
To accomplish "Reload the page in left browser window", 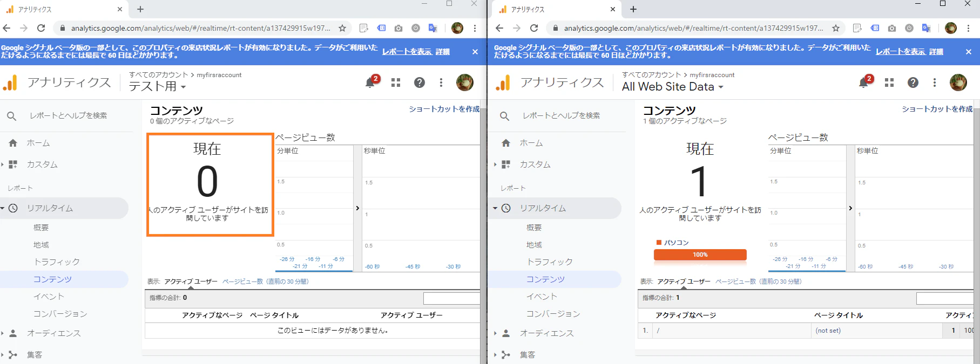I will [x=41, y=28].
